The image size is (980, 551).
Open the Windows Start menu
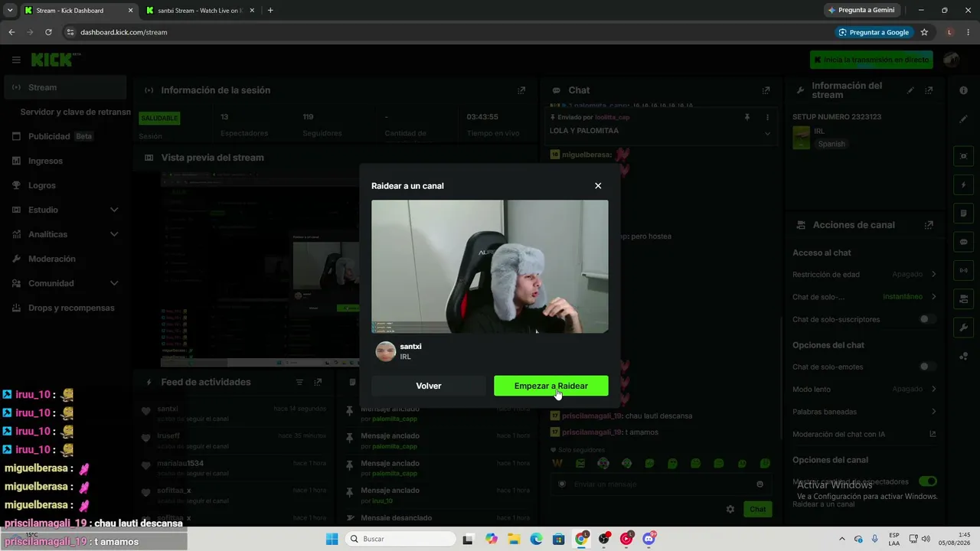(332, 539)
